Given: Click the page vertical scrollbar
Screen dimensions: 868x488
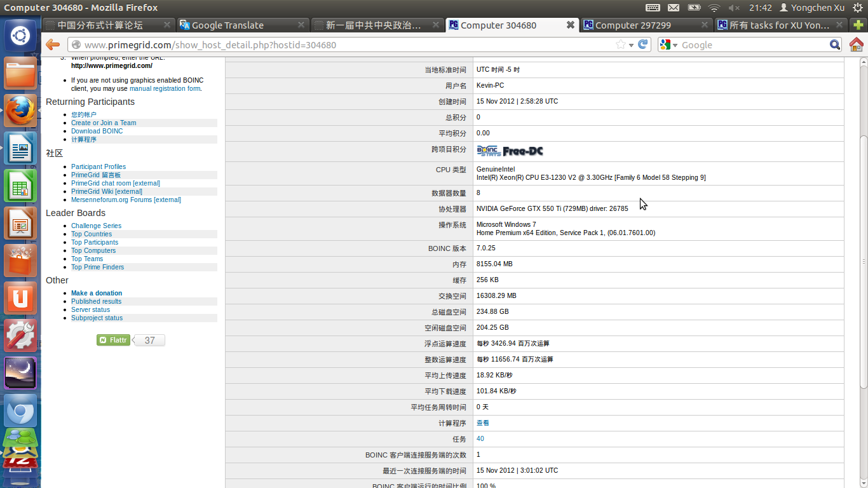Looking at the screenshot, I should pyautogui.click(x=863, y=261).
